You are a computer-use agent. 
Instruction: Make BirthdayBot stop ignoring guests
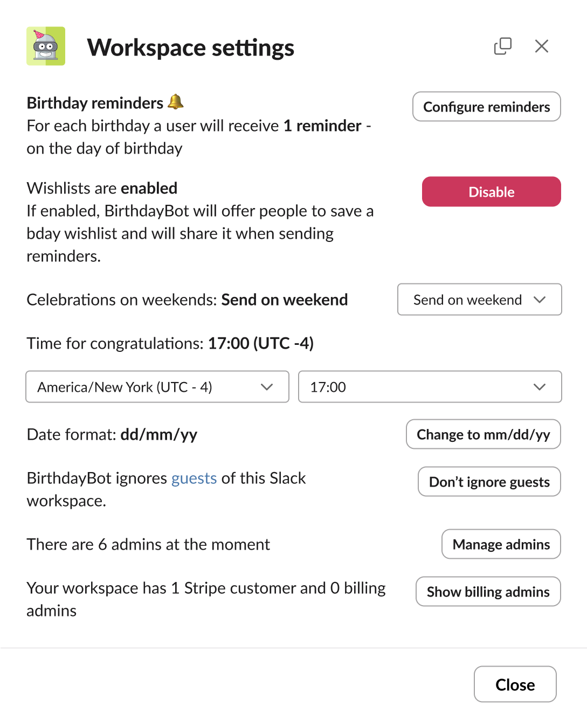tap(488, 482)
